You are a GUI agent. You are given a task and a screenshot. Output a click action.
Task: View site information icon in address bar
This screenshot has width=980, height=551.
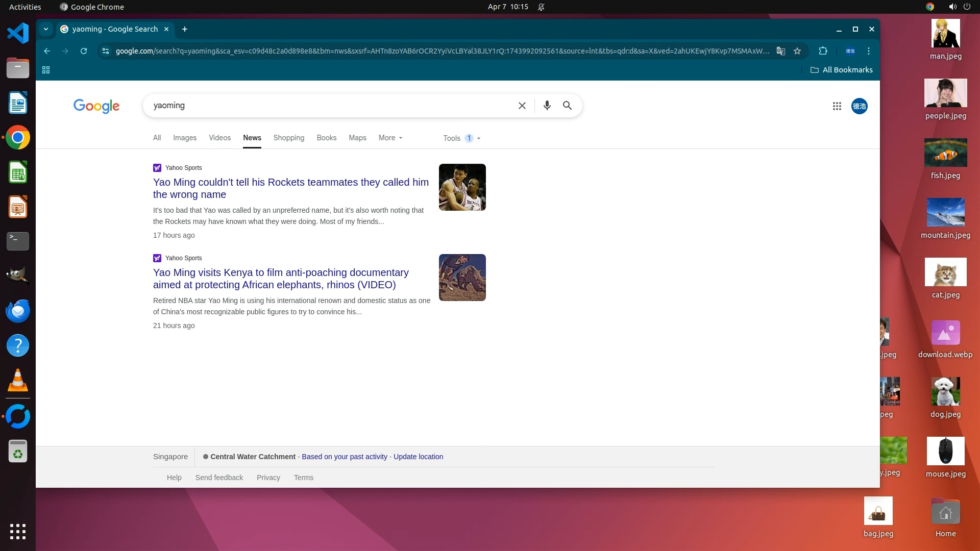[106, 51]
